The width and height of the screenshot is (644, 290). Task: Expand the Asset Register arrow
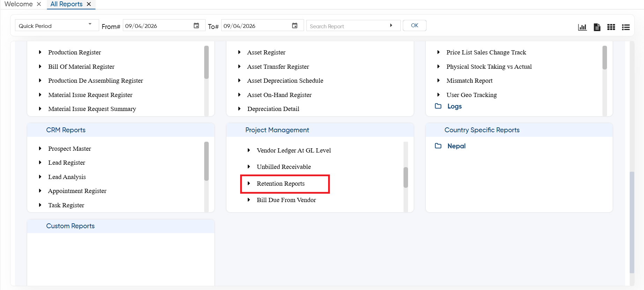tap(239, 52)
